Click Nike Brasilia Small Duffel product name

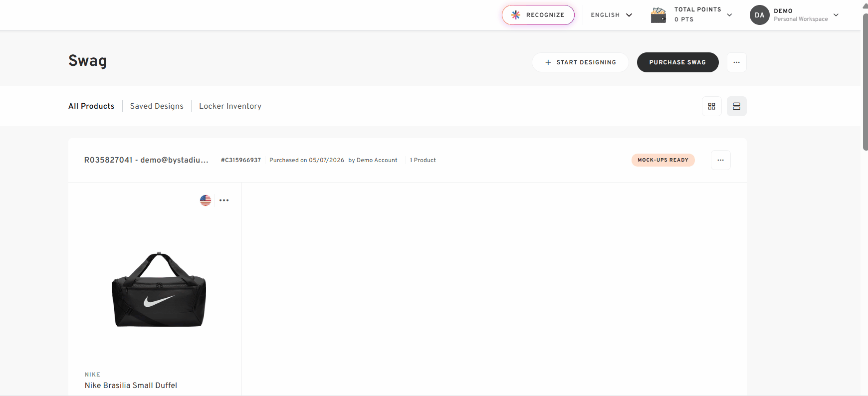tap(131, 386)
